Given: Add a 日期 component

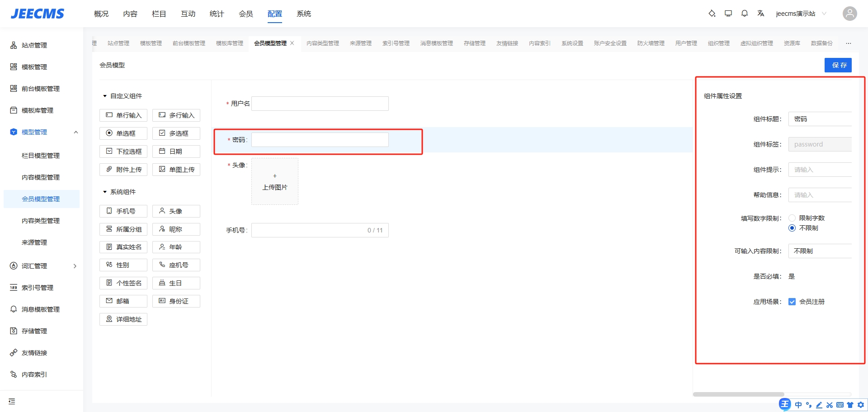Looking at the screenshot, I should 176,152.
